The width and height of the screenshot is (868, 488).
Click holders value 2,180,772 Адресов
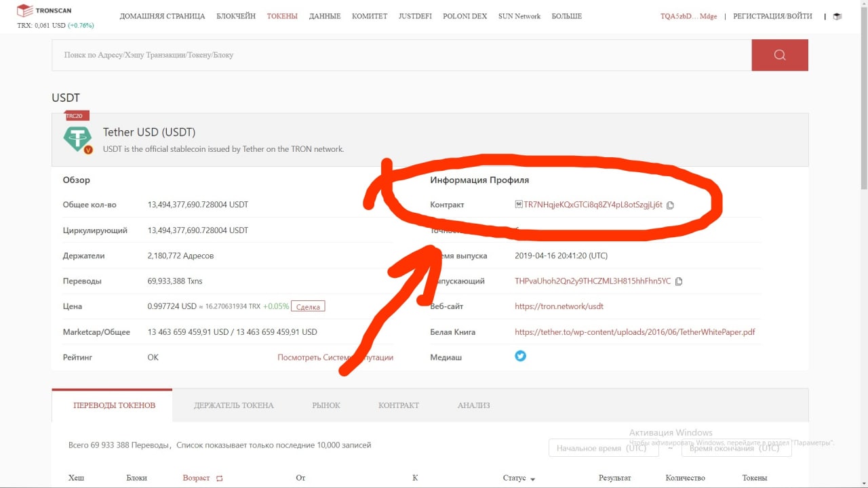180,256
